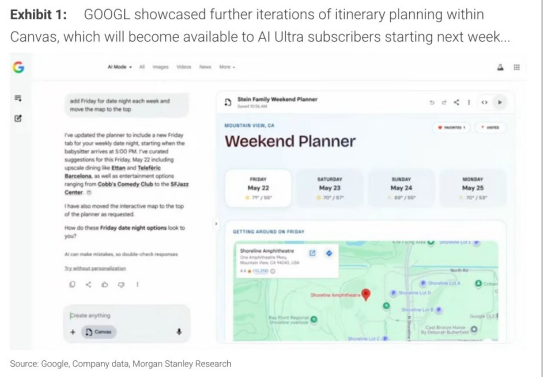This screenshot has height=377, width=557.
Task: Click the source link icon after Center
Action: [89, 192]
